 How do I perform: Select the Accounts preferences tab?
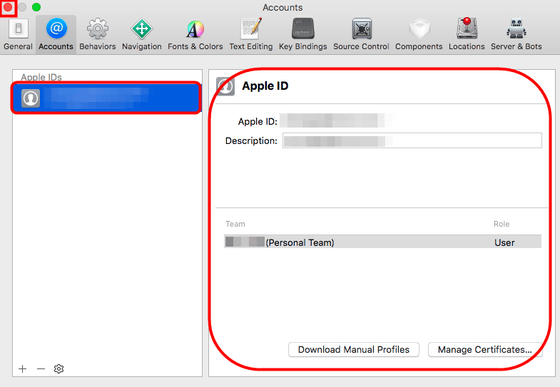[x=56, y=35]
